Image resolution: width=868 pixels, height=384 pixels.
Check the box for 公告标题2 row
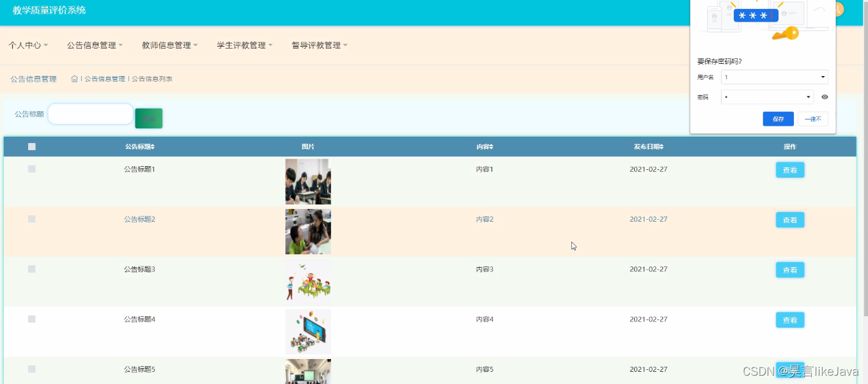[32, 219]
